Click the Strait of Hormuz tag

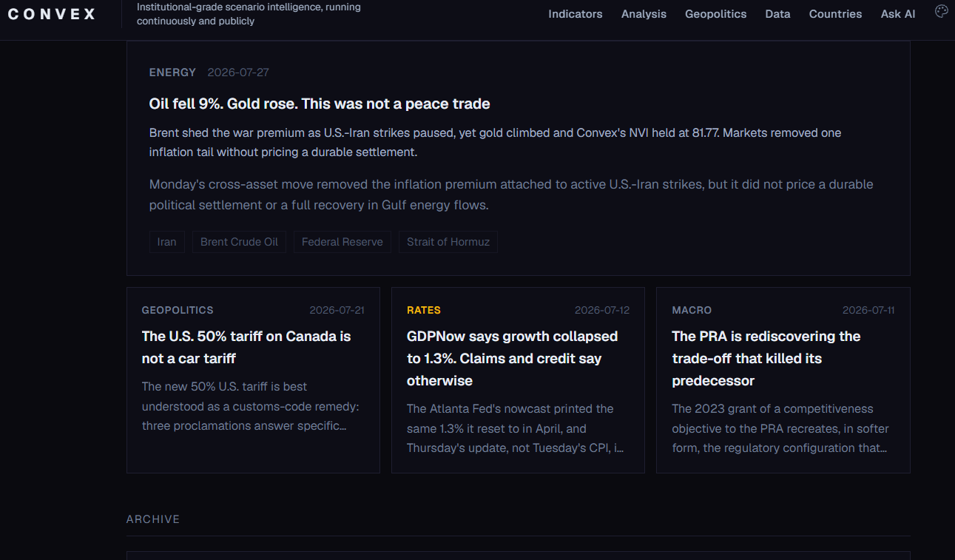[448, 242]
